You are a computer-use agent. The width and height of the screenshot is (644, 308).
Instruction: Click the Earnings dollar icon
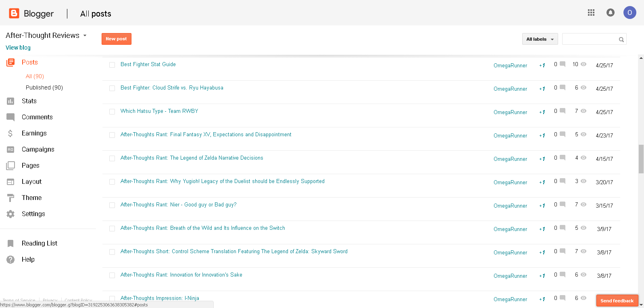(x=10, y=133)
